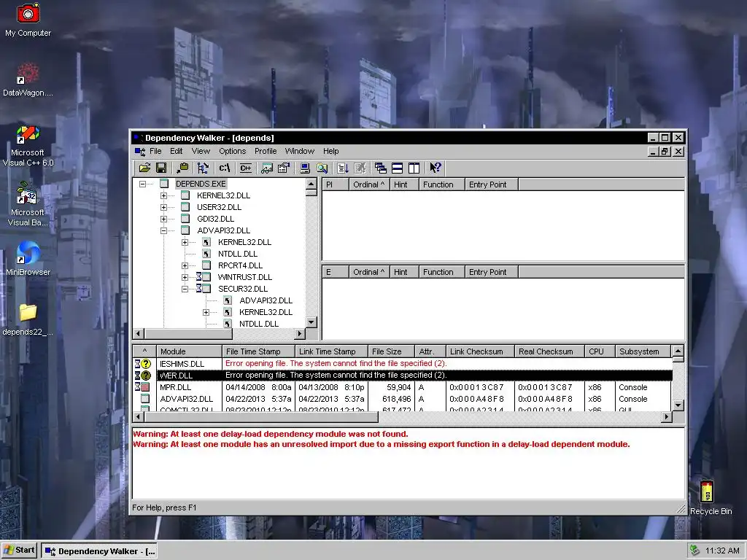Sort module list by Module column

click(189, 351)
